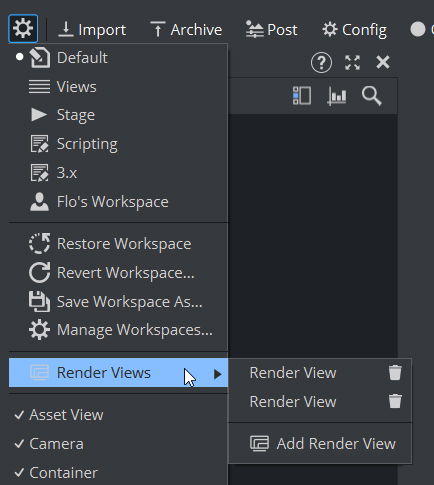Click the expand fullscreen arrows icon
The image size is (434, 485).
coord(352,62)
